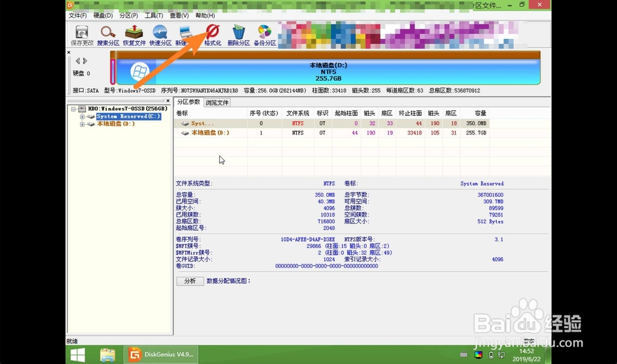Open the Windows Start button

click(x=78, y=355)
